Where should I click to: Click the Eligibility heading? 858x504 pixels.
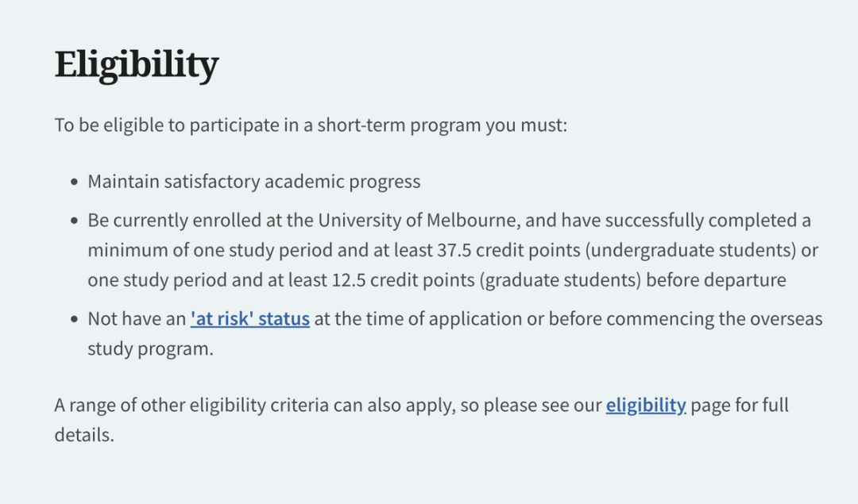(137, 65)
